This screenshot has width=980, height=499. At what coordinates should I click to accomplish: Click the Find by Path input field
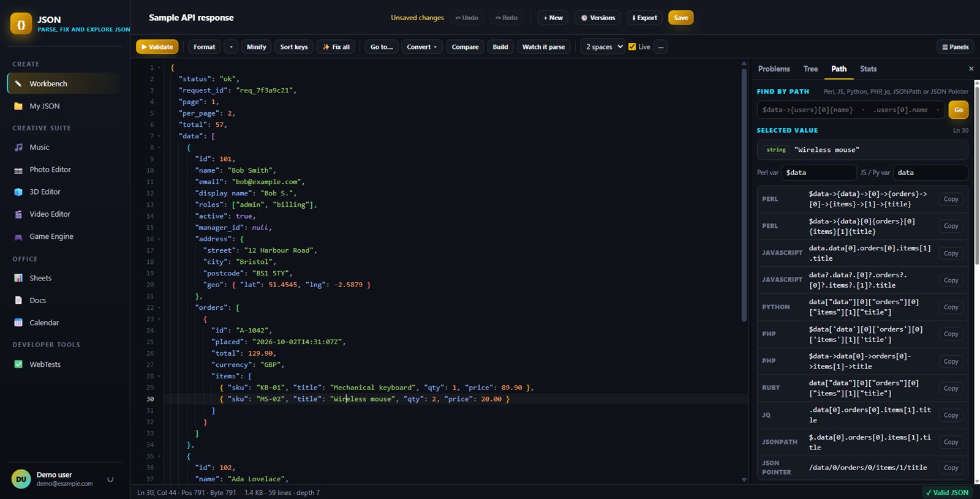[851, 110]
